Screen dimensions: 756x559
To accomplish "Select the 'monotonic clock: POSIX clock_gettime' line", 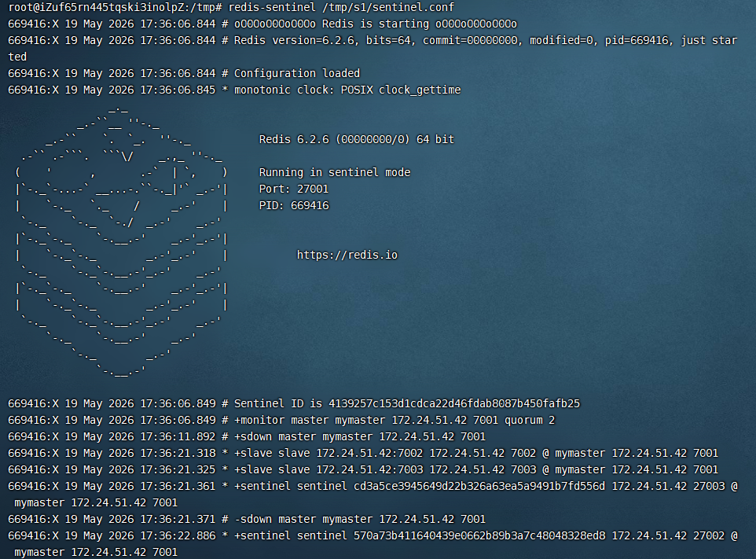I will tap(234, 90).
